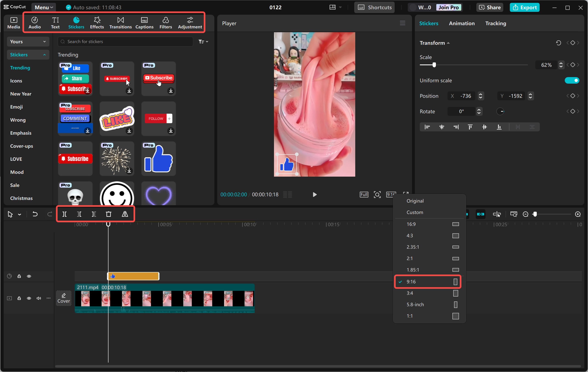Click the Export button
Viewport: 588px width, 372px height.
[x=525, y=7]
